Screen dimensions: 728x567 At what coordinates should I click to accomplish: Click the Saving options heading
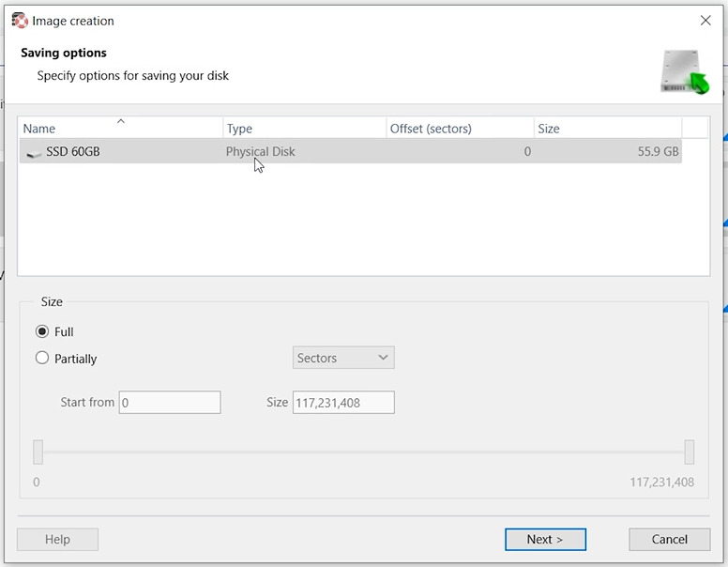[64, 53]
